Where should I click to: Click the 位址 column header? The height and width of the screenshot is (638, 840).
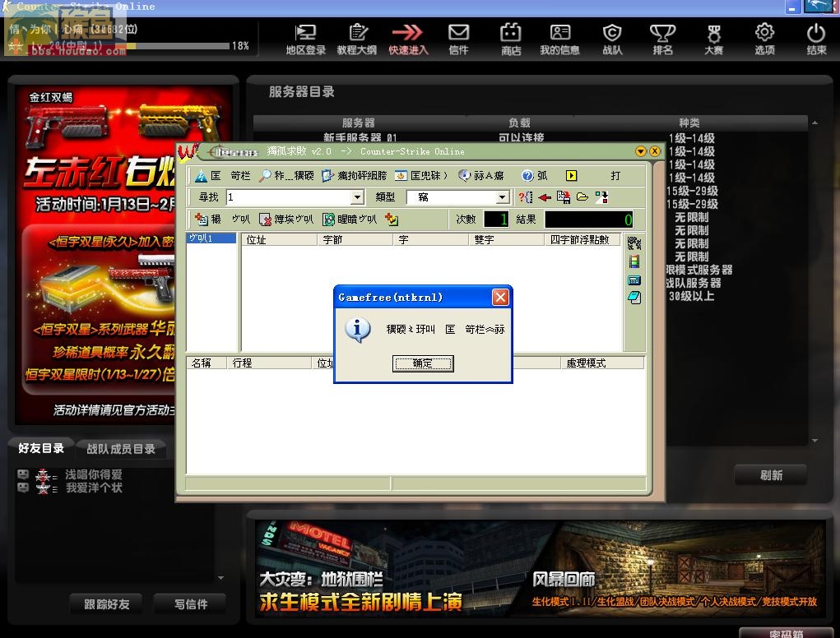279,240
